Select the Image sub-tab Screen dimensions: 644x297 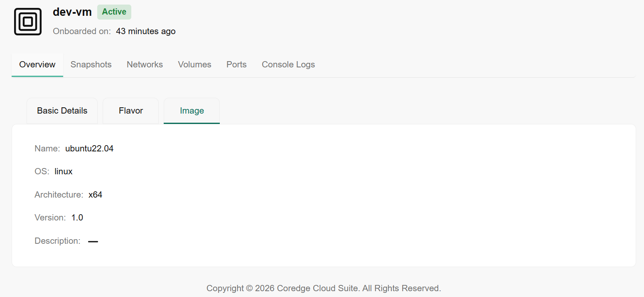click(x=192, y=111)
